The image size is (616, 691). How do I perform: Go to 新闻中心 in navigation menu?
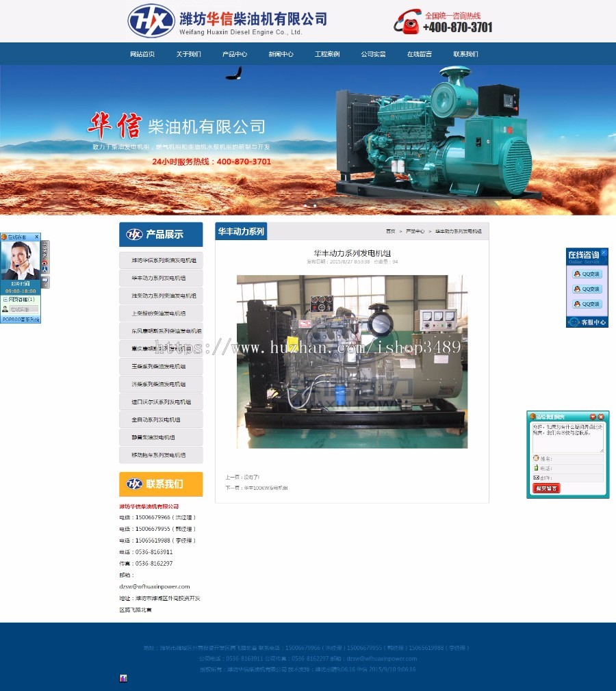281,54
